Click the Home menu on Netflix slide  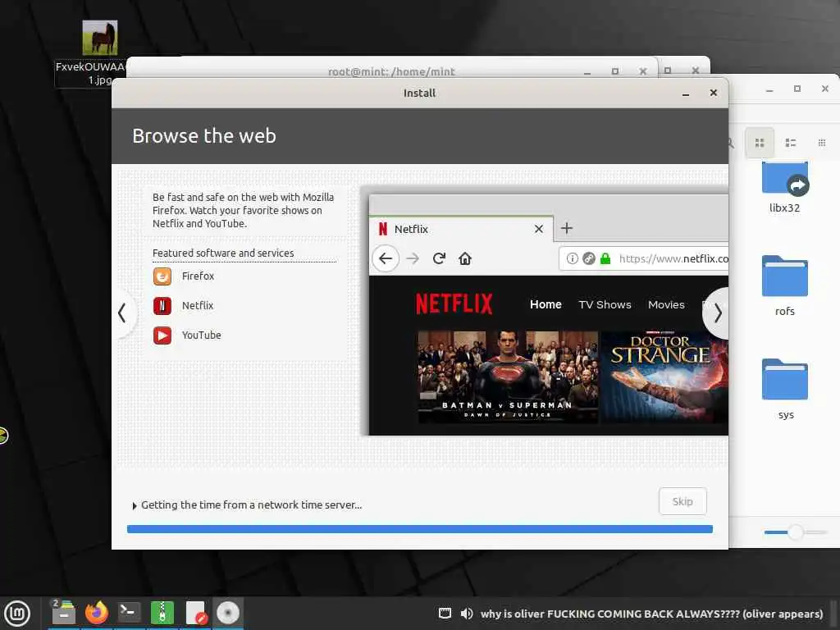pos(546,304)
